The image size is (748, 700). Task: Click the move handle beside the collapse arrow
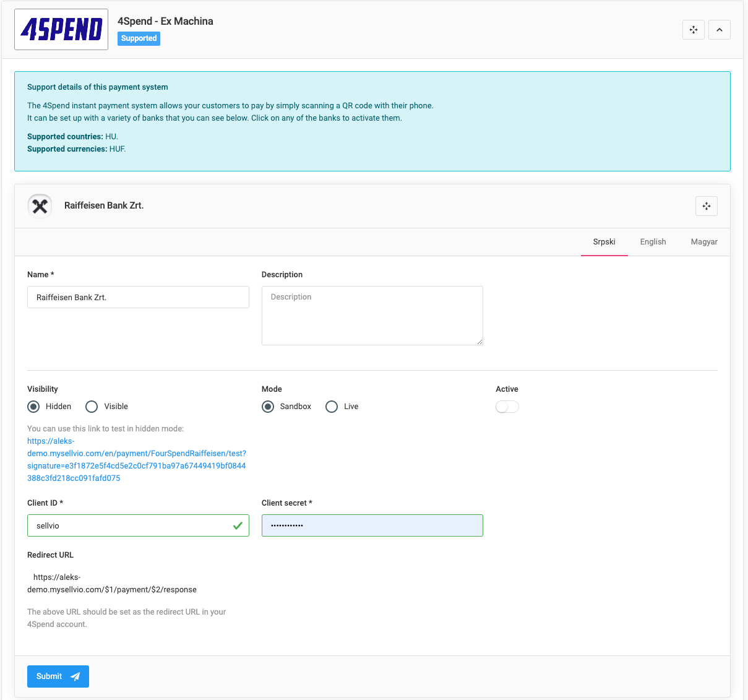coord(693,29)
